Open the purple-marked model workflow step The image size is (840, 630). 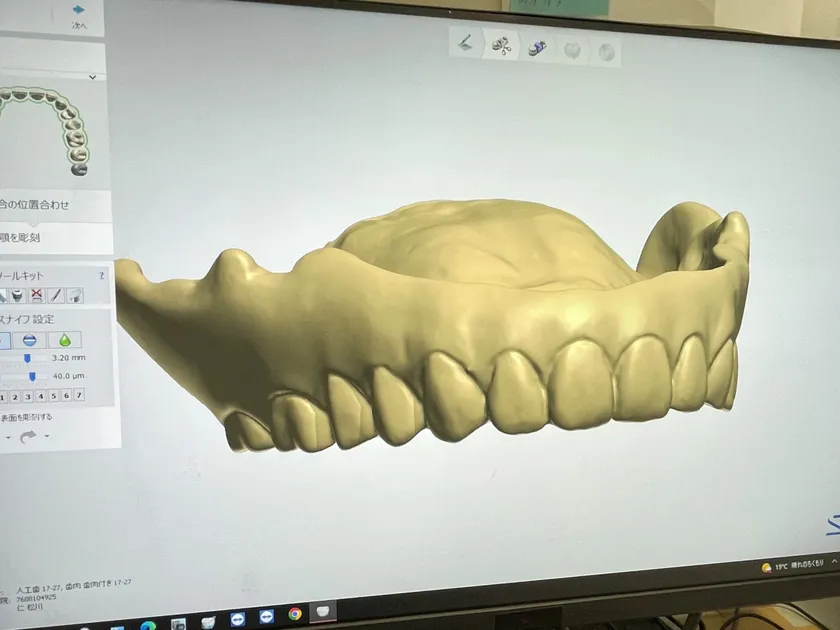(x=537, y=48)
